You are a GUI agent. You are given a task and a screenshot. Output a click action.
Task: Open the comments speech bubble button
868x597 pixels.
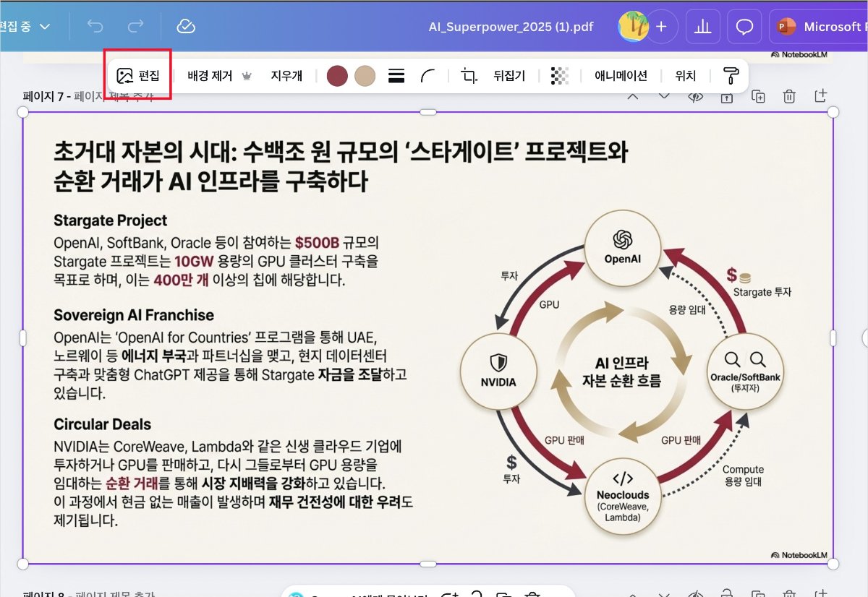click(x=744, y=27)
